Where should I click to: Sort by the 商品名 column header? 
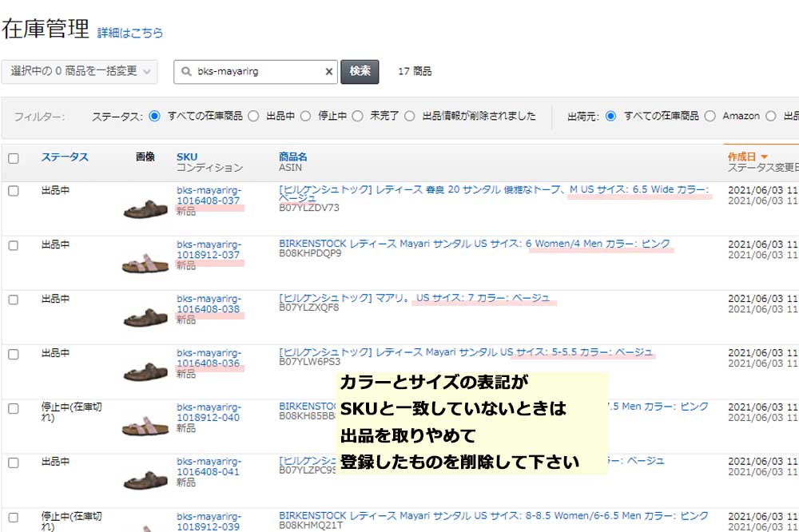pos(293,157)
